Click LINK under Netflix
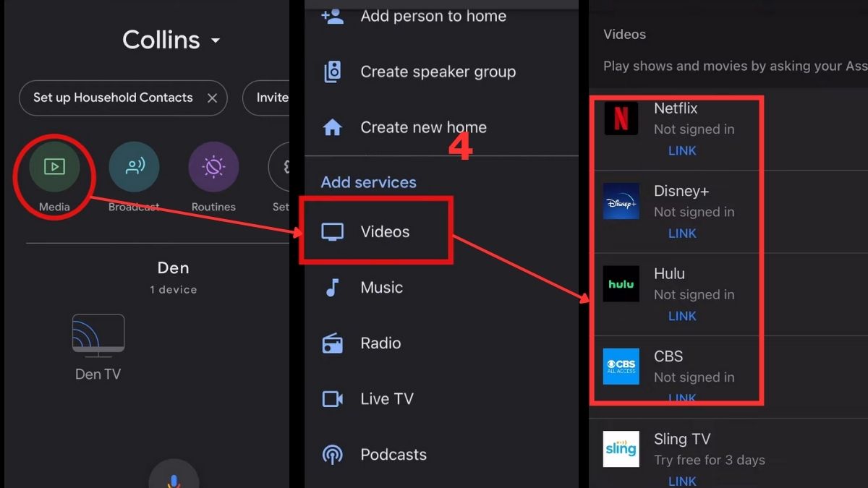This screenshot has height=488, width=868. 682,150
